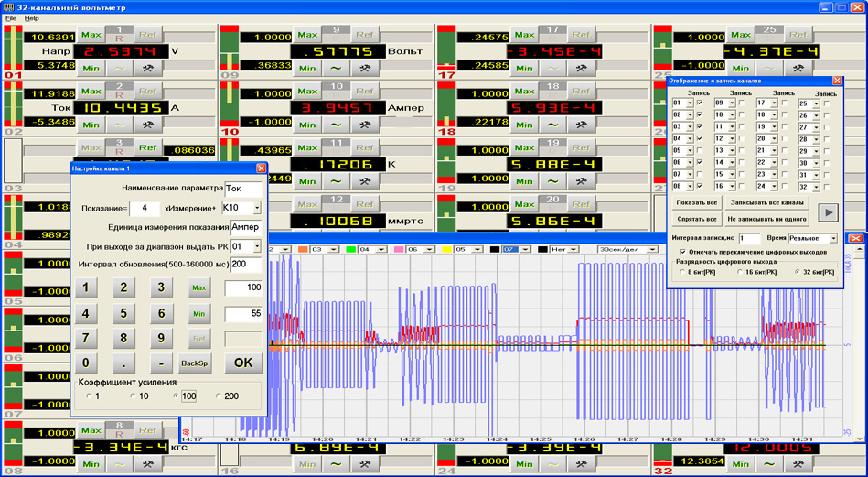868x477 pixels.
Task: Click the green Max button on keypad dialog
Action: tap(199, 288)
